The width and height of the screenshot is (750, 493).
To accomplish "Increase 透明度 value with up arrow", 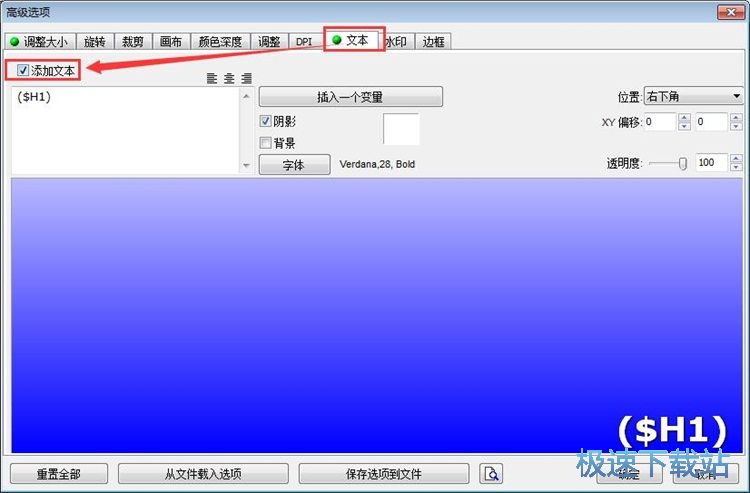I will pyautogui.click(x=737, y=158).
